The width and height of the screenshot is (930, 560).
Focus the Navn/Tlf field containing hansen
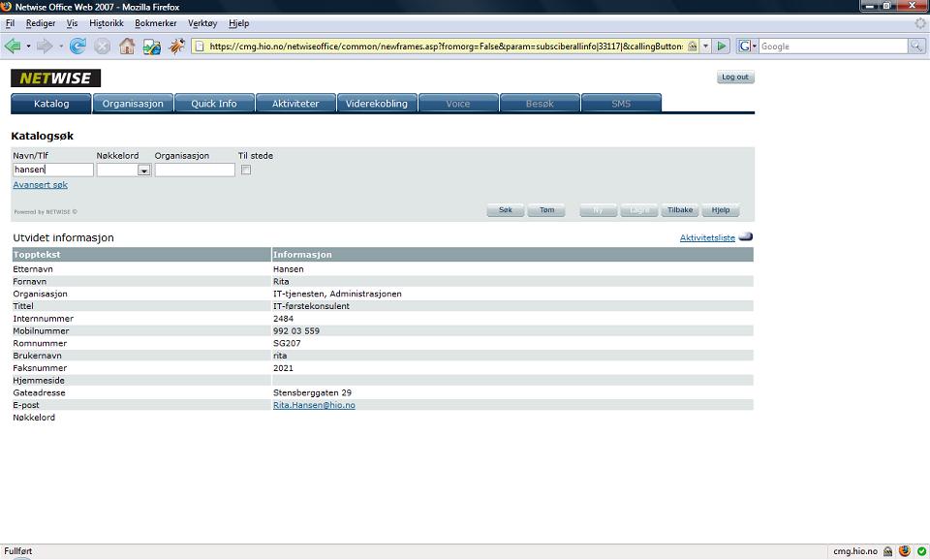pyautogui.click(x=52, y=170)
